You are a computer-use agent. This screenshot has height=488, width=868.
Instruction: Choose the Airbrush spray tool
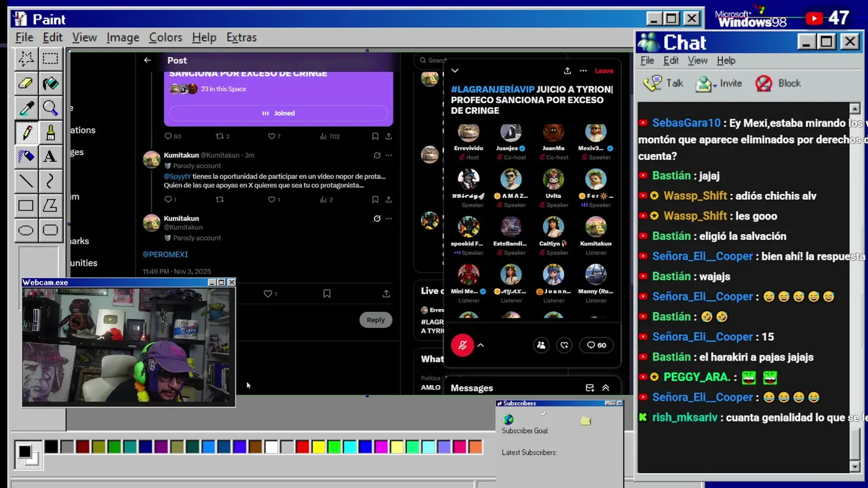coord(26,157)
